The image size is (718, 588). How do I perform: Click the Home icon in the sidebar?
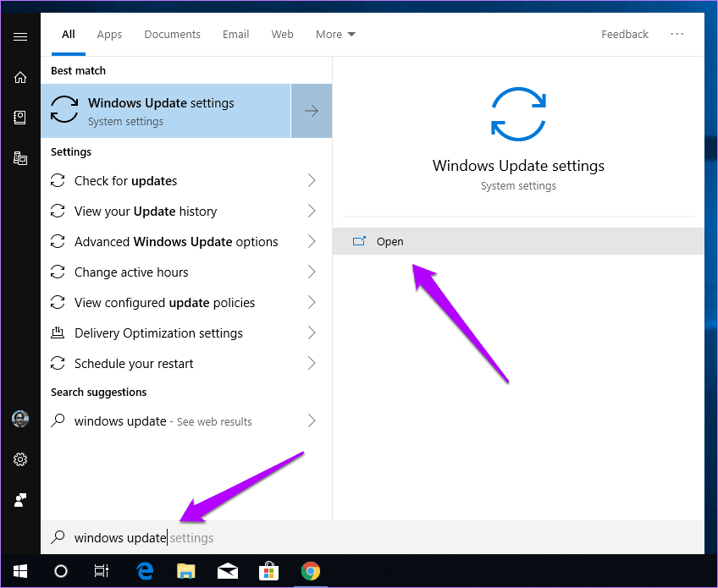[20, 77]
